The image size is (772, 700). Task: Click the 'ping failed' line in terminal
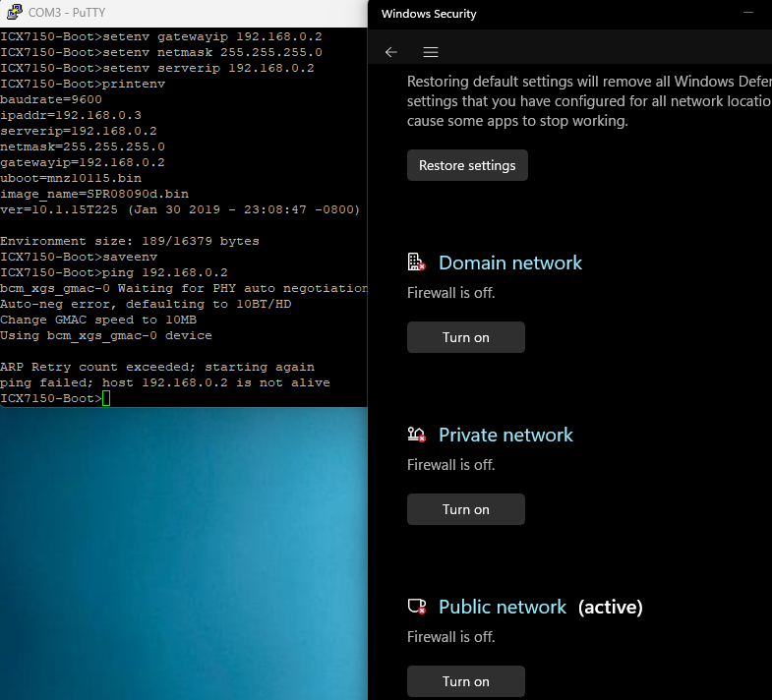164,382
